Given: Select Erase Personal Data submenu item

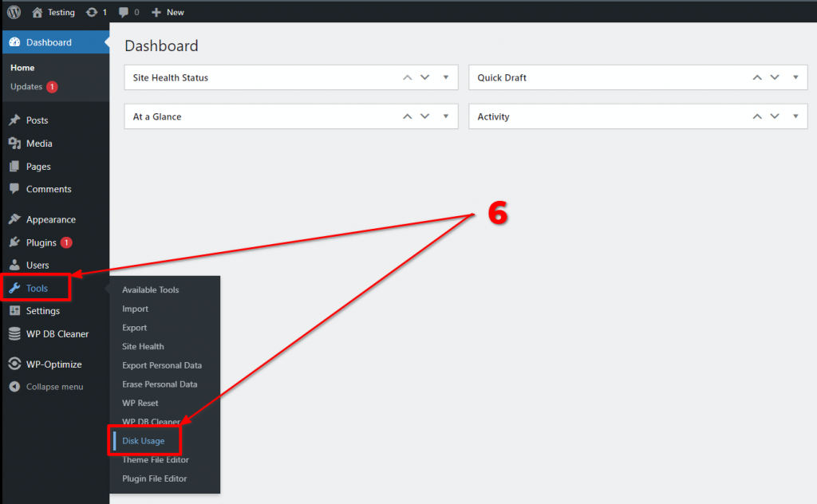Looking at the screenshot, I should (160, 384).
